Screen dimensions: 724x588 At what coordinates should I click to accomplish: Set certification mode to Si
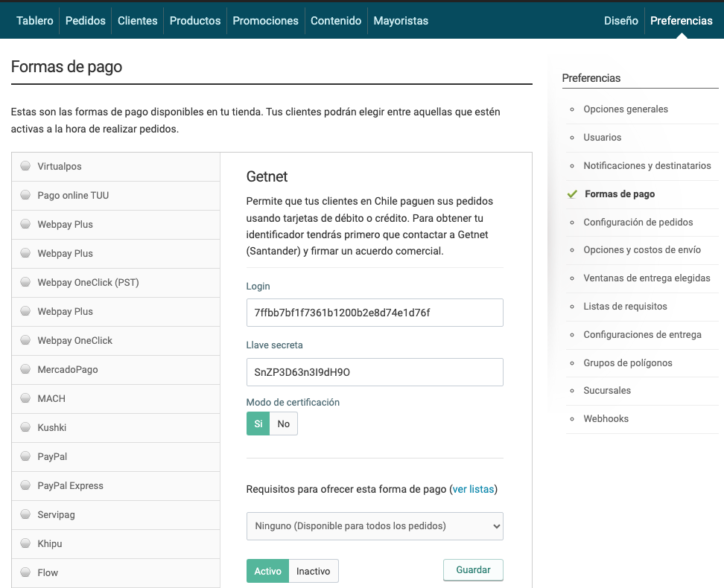(x=258, y=424)
